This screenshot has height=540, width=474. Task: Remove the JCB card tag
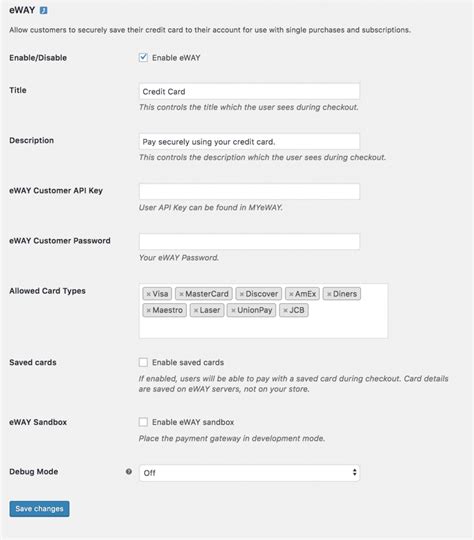[x=285, y=310]
